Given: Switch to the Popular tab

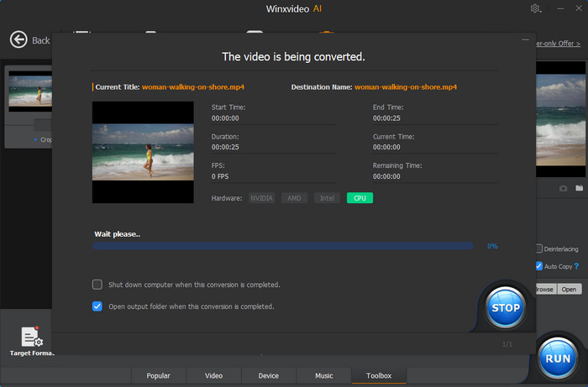Looking at the screenshot, I should pyautogui.click(x=158, y=375).
